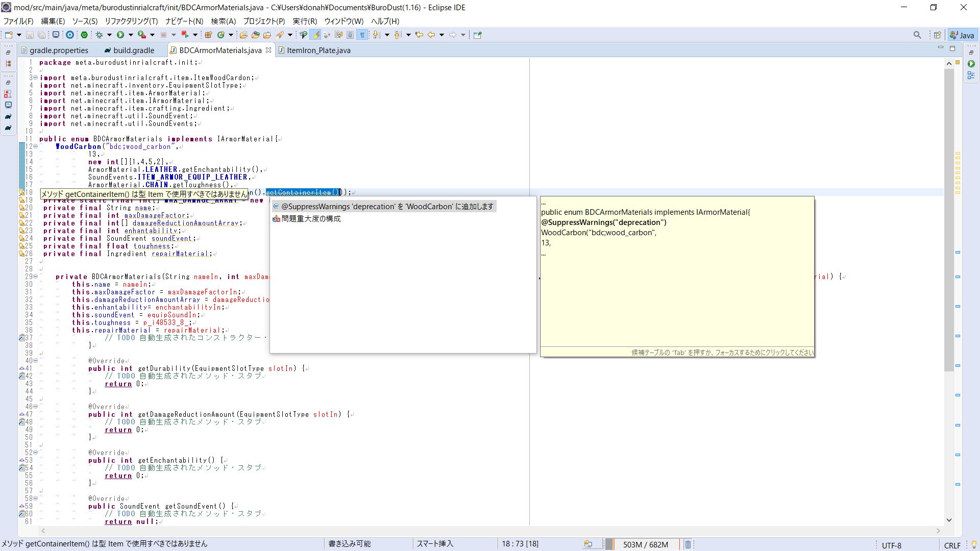
Task: Click the Open Perspective icon
Action: tap(937, 35)
